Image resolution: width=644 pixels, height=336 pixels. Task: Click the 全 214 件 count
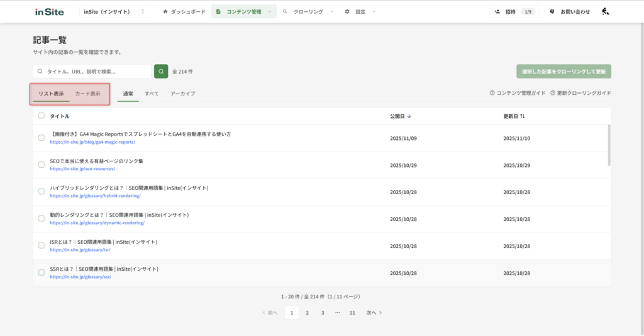pos(182,72)
